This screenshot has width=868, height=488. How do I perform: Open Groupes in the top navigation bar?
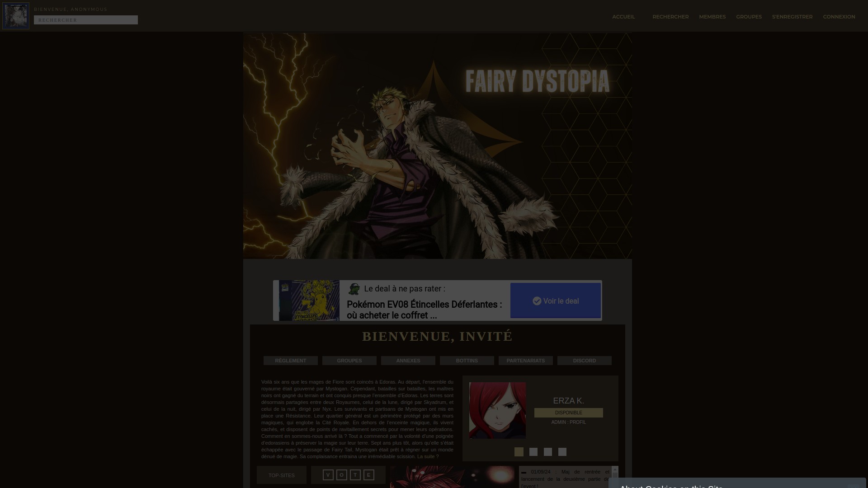(749, 17)
